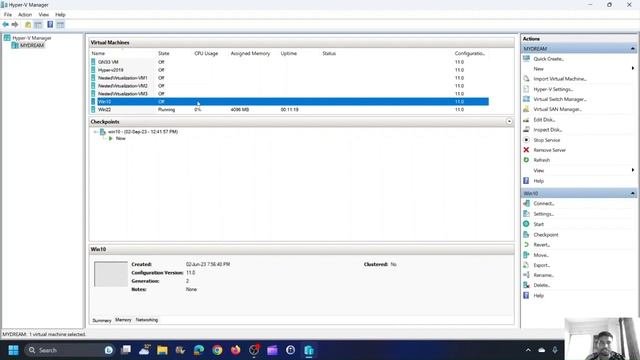
Task: Click Export action for Win10
Action: point(542,265)
